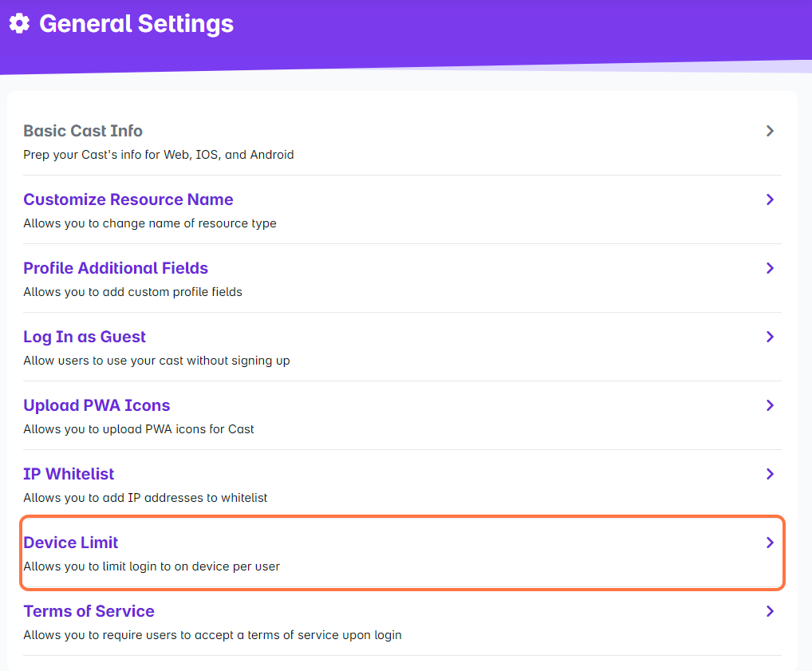
Task: Click the chevron for Log In as Guest
Action: coord(770,337)
